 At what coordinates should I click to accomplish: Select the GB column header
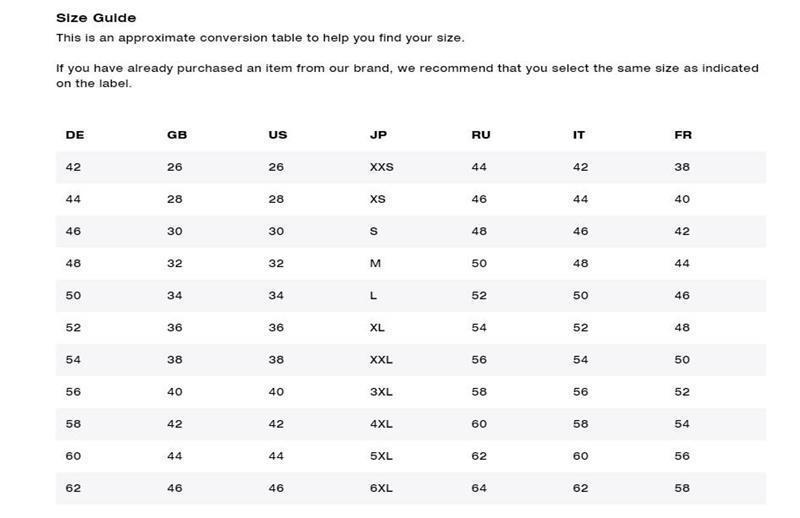(x=177, y=135)
